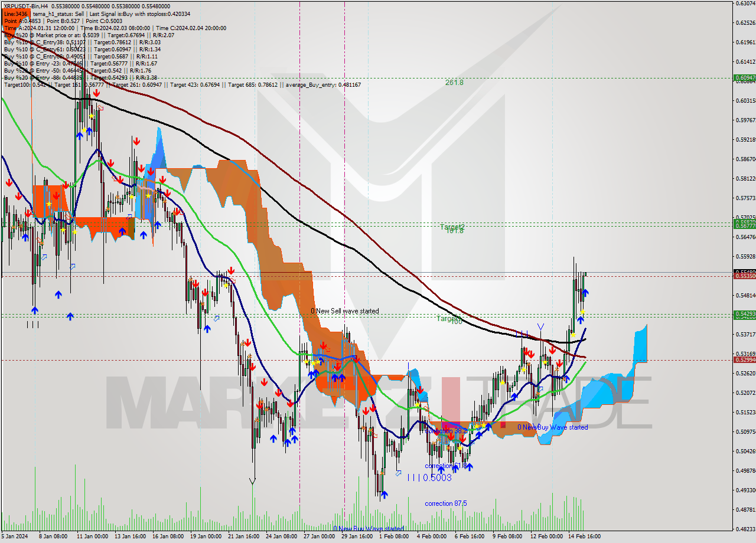Click the '19 Jan 00:00' time axis label

point(205,537)
